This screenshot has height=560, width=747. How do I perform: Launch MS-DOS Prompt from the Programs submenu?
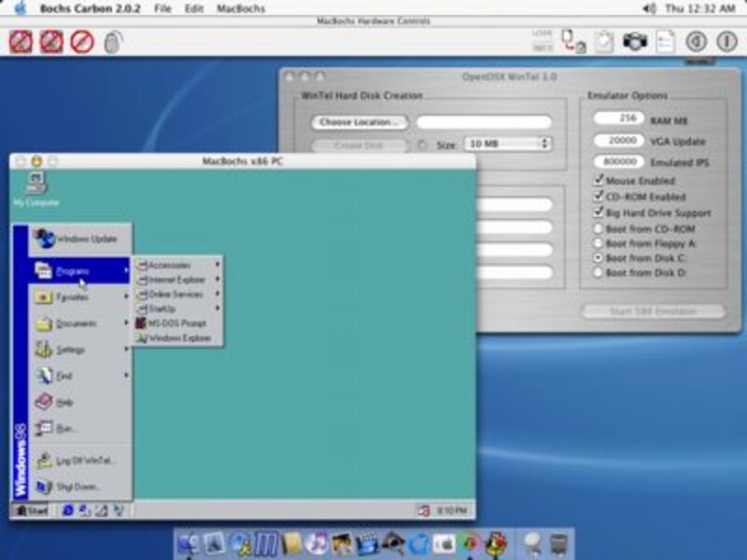pos(177,323)
